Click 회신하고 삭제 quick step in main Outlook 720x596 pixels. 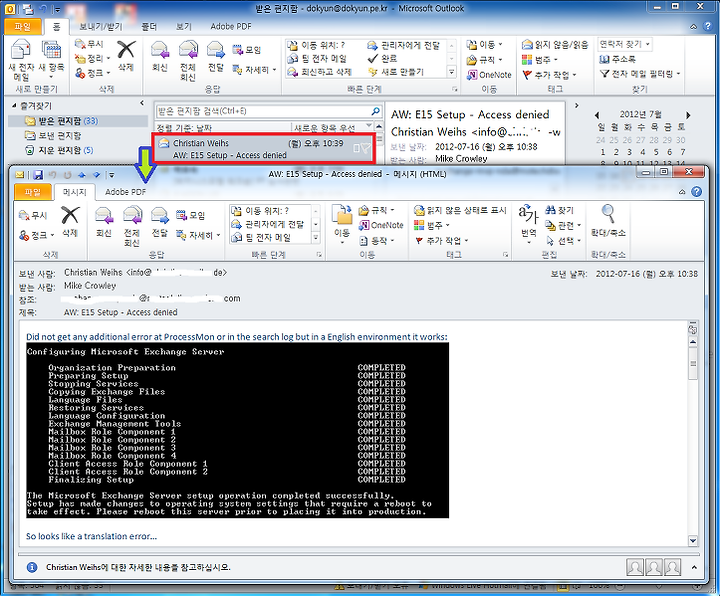(x=320, y=72)
